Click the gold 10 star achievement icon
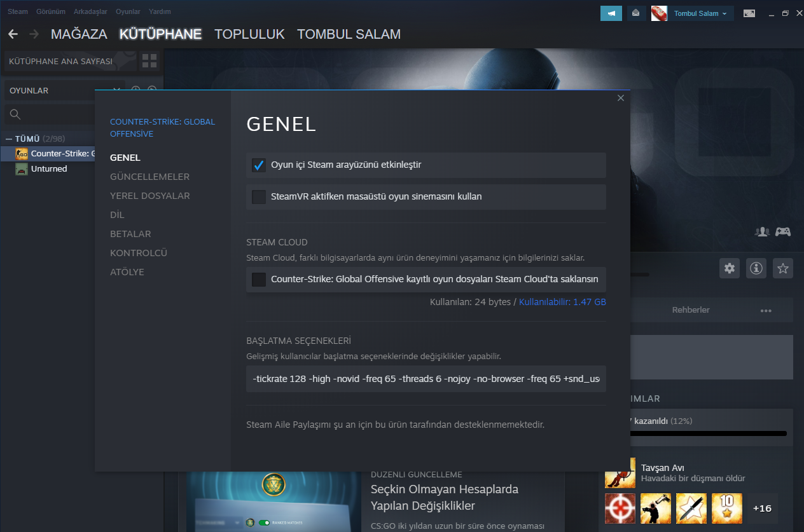Screen dimensions: 804x532 tap(727, 508)
